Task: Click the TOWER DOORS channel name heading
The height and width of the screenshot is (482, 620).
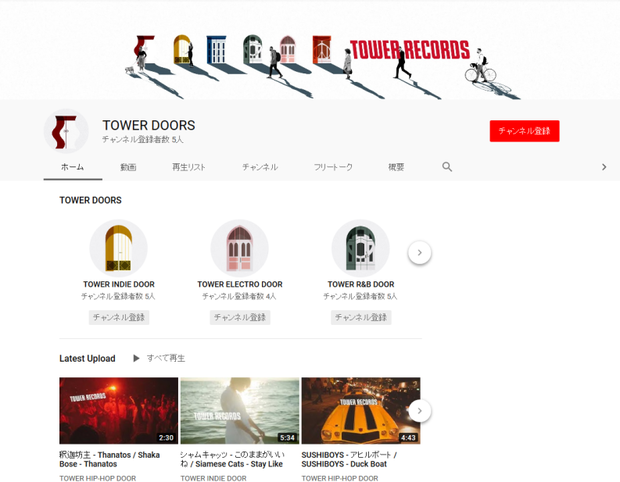Action: click(149, 125)
